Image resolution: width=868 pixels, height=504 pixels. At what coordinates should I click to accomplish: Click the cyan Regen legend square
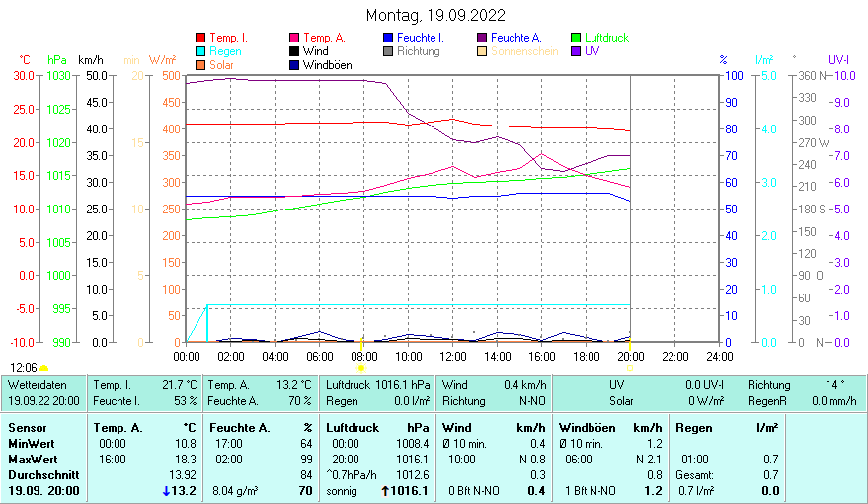201,51
